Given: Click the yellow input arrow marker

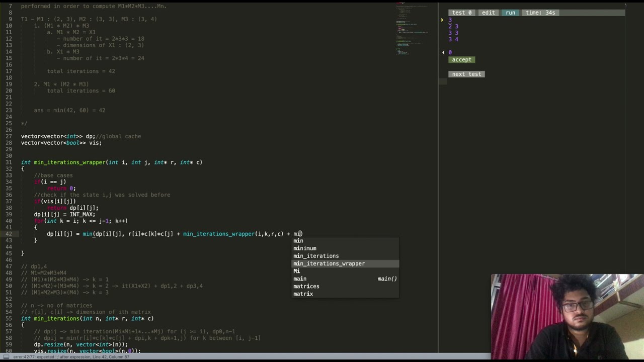Looking at the screenshot, I should click(x=442, y=20).
